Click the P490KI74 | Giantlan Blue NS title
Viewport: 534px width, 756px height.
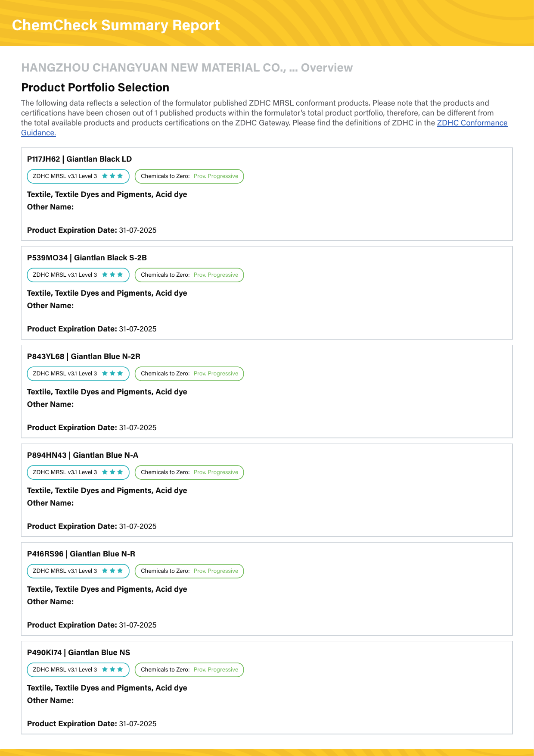[78, 653]
